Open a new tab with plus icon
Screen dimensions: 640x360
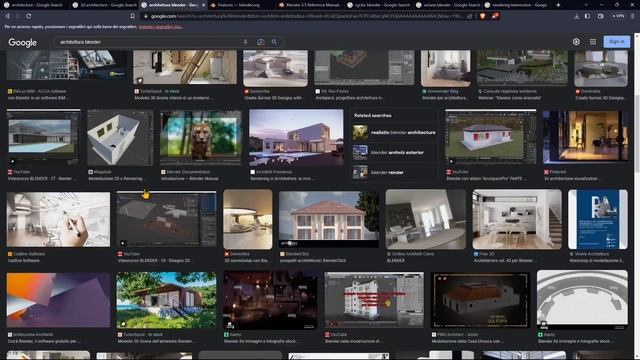coord(558,5)
